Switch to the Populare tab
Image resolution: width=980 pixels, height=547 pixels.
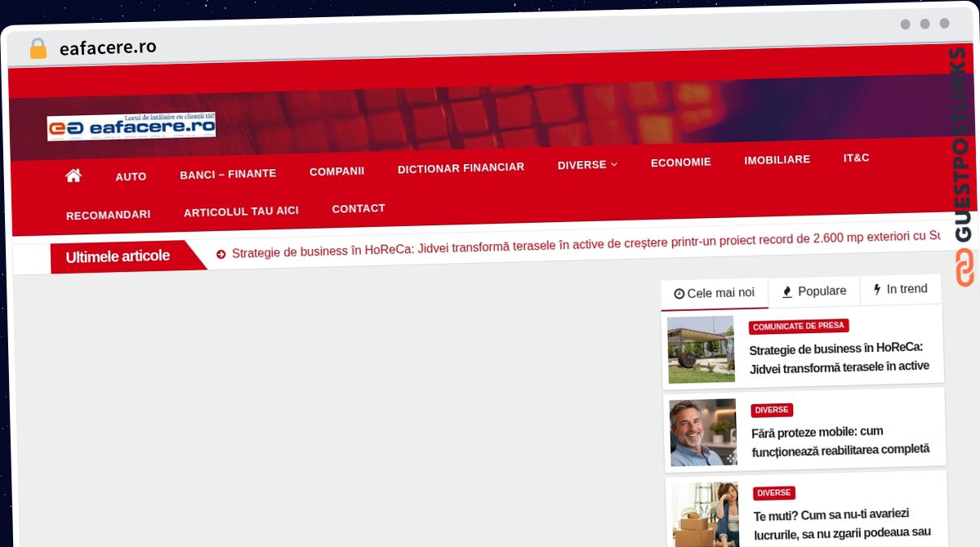(814, 291)
